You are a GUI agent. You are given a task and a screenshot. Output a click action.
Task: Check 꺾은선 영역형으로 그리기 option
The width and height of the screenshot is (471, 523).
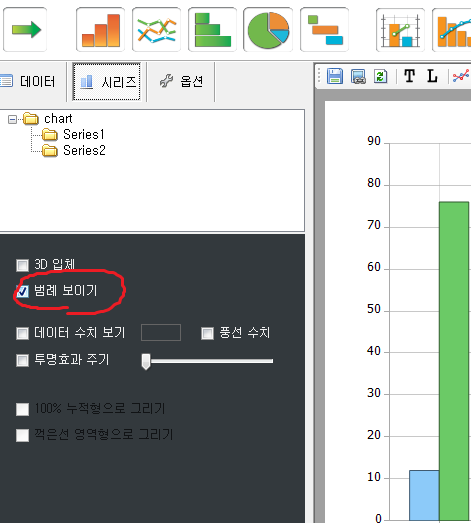[22, 435]
